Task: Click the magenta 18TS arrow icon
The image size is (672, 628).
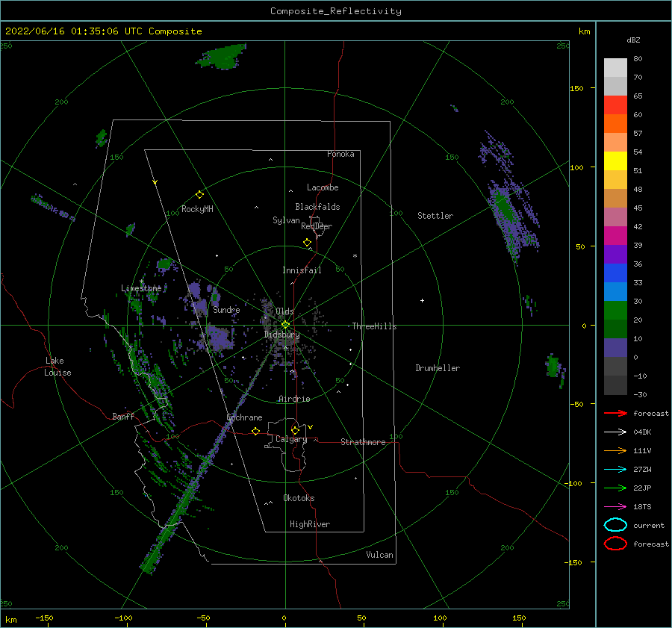Action: (x=615, y=506)
